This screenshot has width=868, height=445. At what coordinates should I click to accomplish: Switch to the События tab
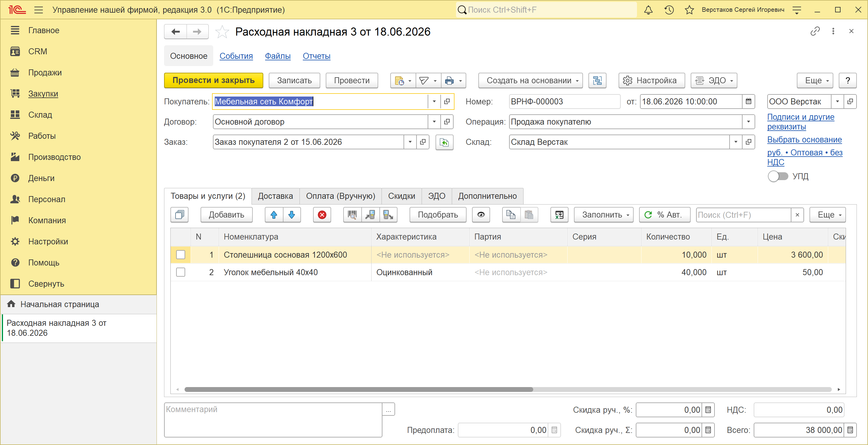click(236, 56)
